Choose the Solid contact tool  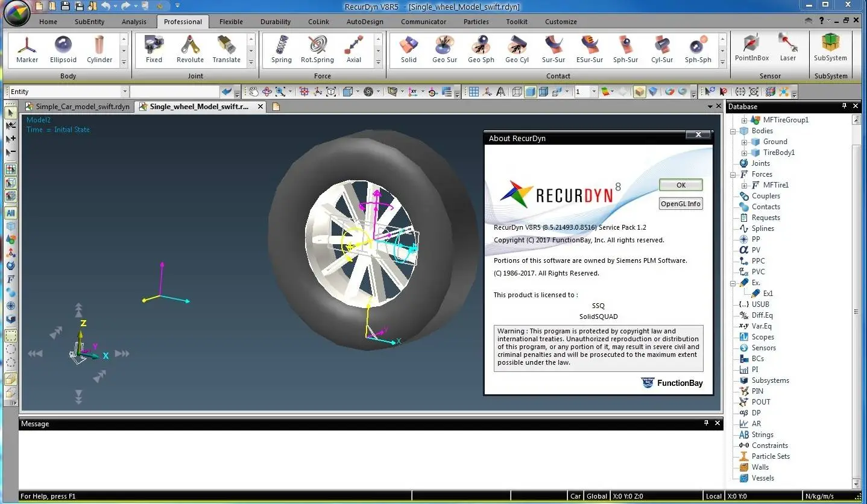[409, 49]
